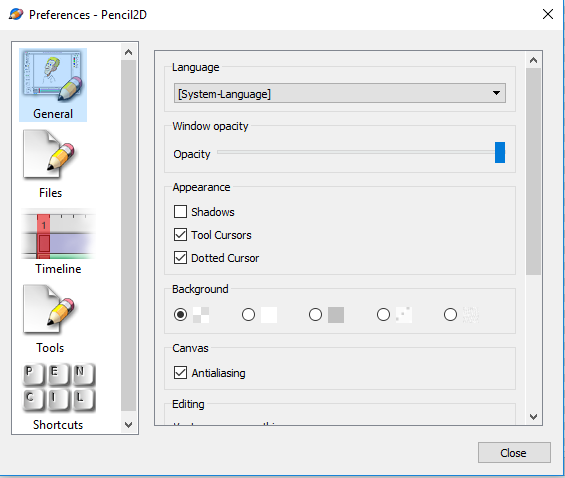Select the checkered background swatch icon
The width and height of the screenshot is (565, 478).
(201, 315)
